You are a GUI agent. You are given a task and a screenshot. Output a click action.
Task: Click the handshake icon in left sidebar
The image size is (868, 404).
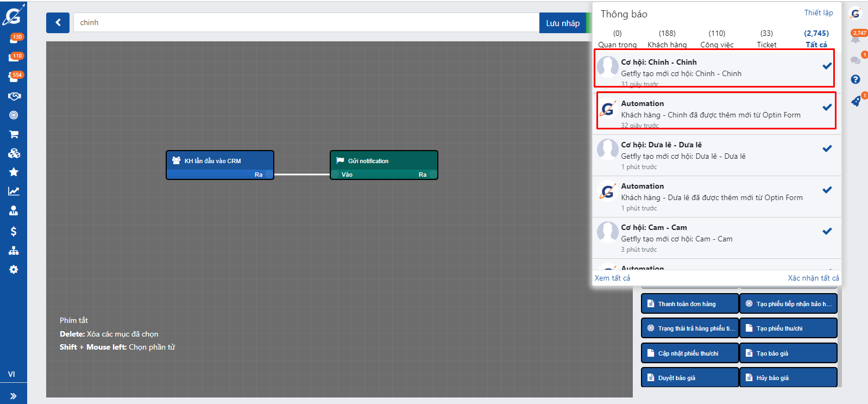click(14, 96)
